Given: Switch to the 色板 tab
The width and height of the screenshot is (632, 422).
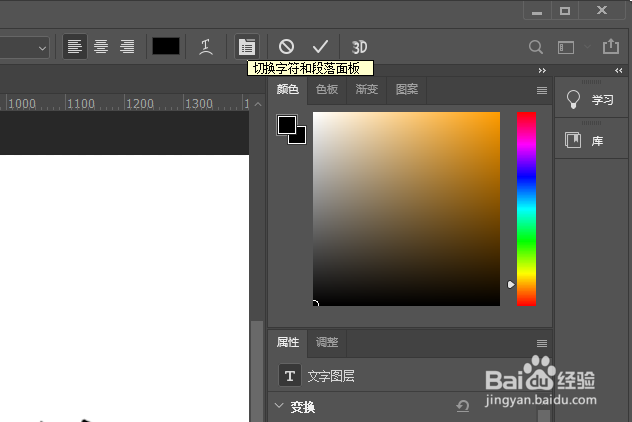Looking at the screenshot, I should [327, 89].
